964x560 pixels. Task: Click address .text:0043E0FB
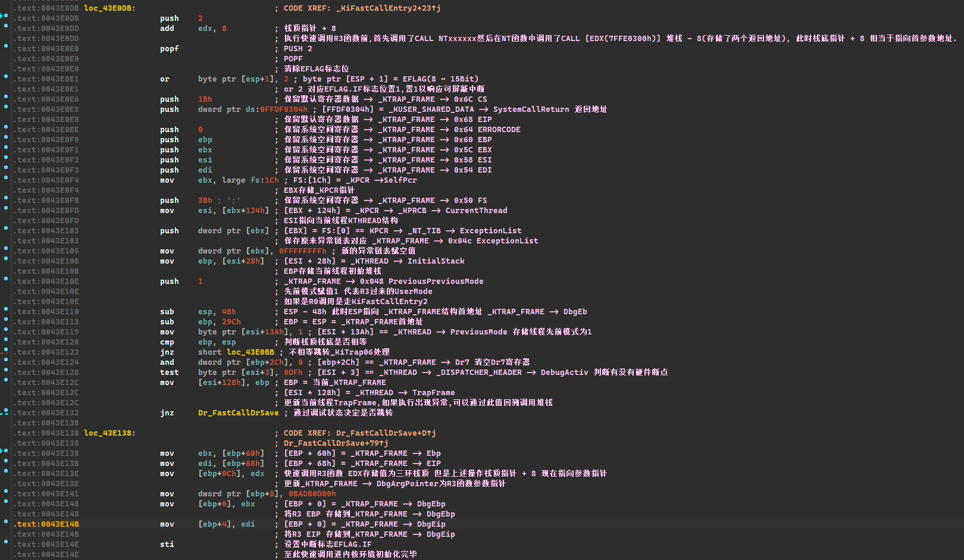pos(46,201)
